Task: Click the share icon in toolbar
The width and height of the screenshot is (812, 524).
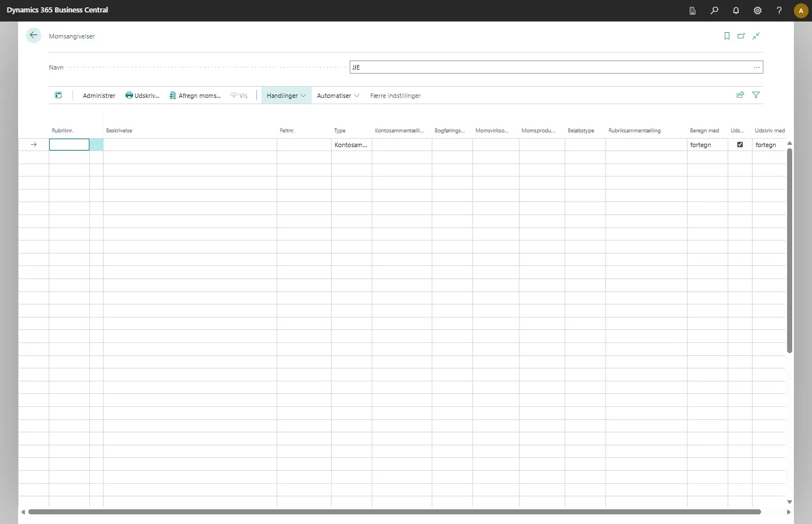Action: click(x=740, y=95)
